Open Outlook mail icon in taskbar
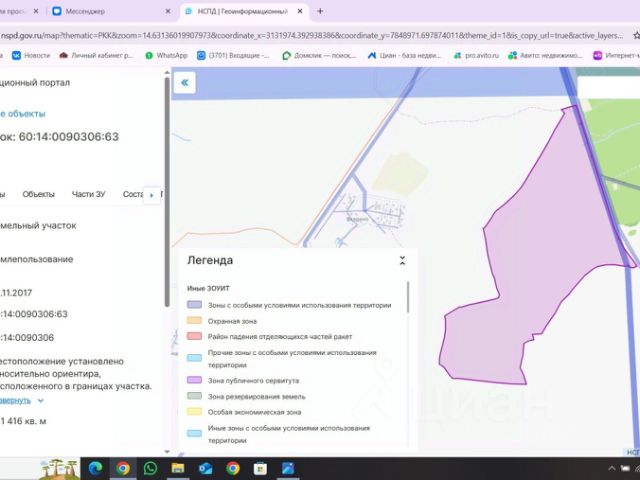 coord(205,468)
